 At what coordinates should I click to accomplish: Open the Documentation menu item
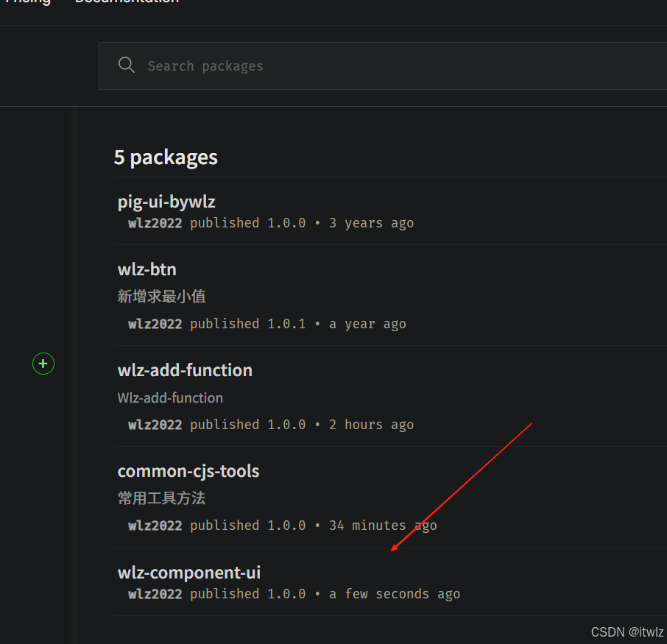[127, 2]
